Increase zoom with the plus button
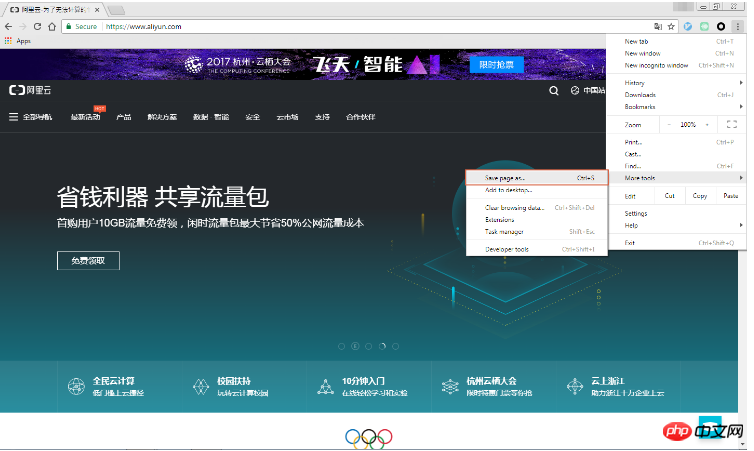The height and width of the screenshot is (451, 754). [707, 125]
